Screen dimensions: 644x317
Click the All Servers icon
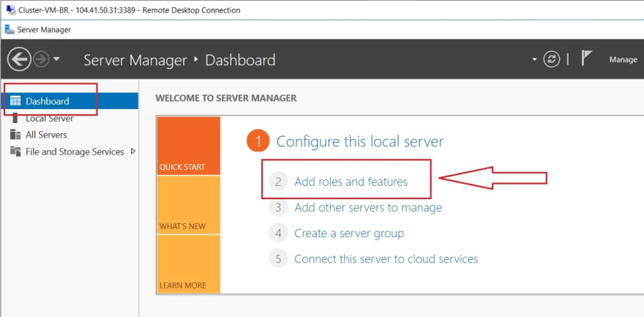pos(15,135)
